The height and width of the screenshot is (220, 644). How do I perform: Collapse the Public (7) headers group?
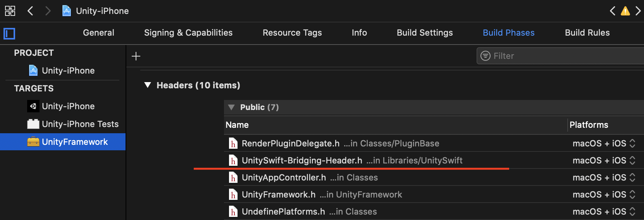tap(231, 107)
